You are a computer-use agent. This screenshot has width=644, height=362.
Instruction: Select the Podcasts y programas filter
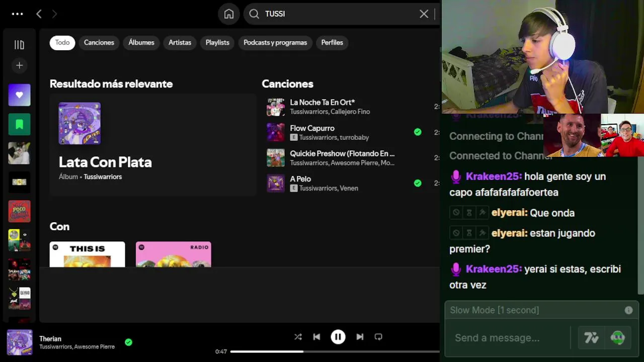(x=275, y=43)
